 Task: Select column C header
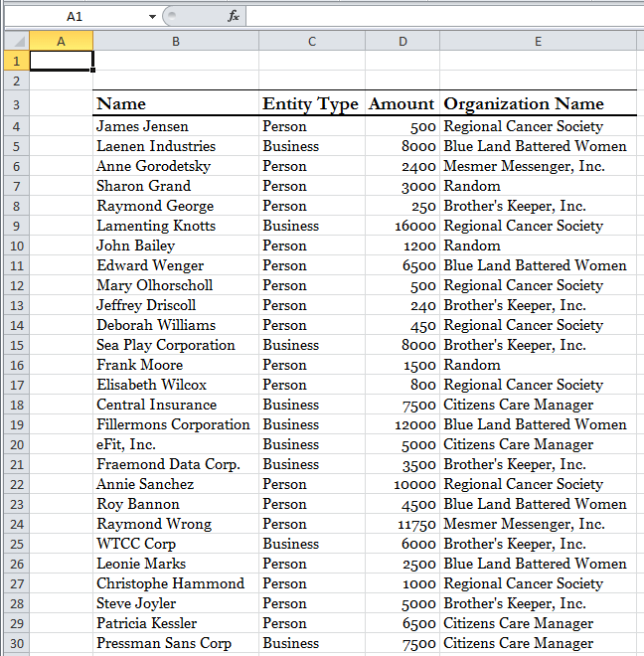pyautogui.click(x=312, y=41)
